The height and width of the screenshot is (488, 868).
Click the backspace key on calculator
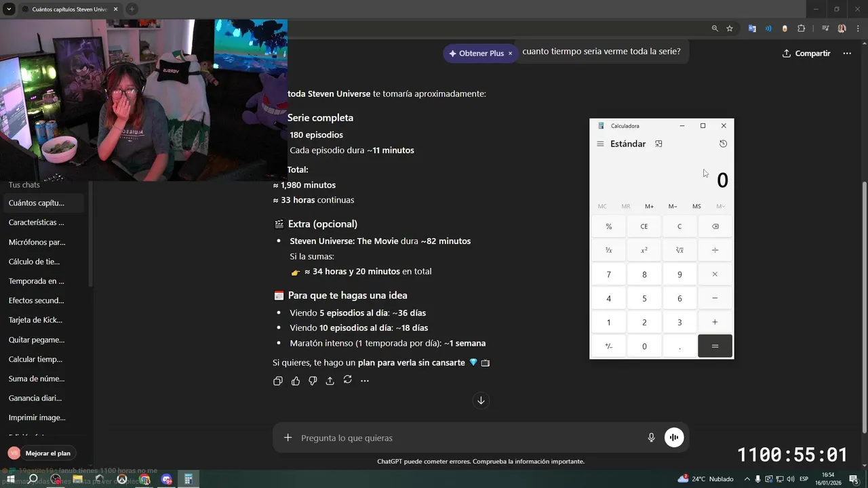715,226
